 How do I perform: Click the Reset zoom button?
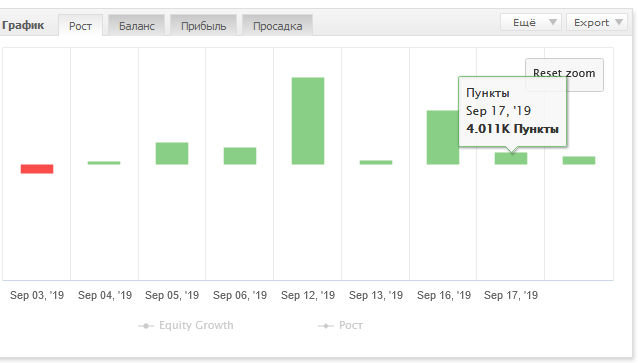pos(564,75)
